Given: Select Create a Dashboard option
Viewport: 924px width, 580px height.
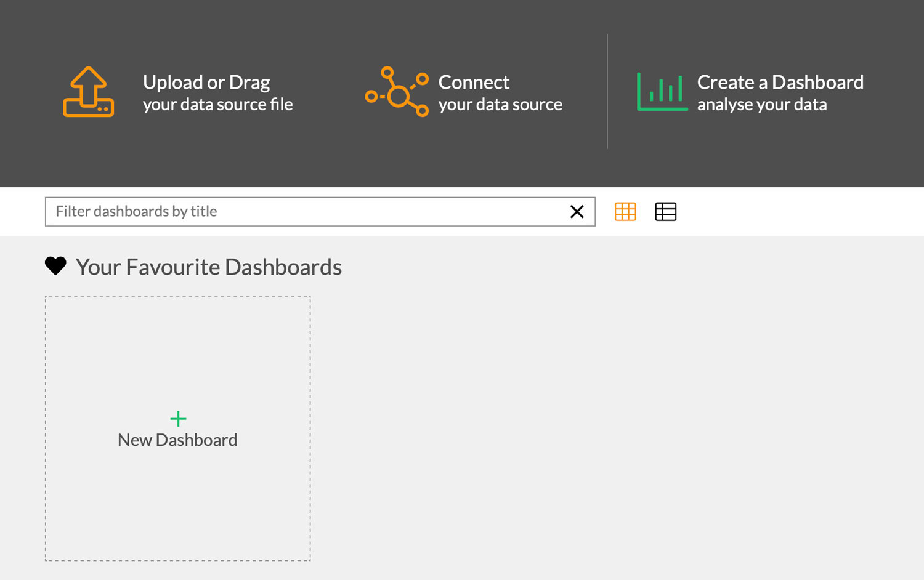Looking at the screenshot, I should tap(780, 93).
